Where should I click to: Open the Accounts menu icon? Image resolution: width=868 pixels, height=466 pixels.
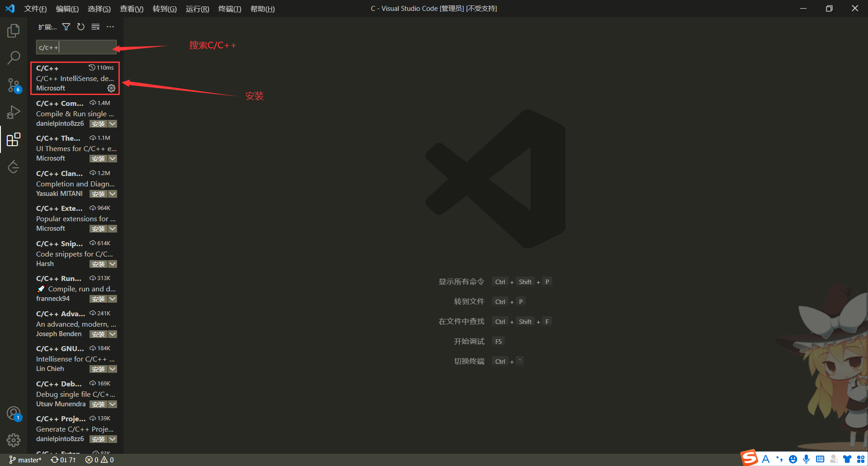click(14, 414)
